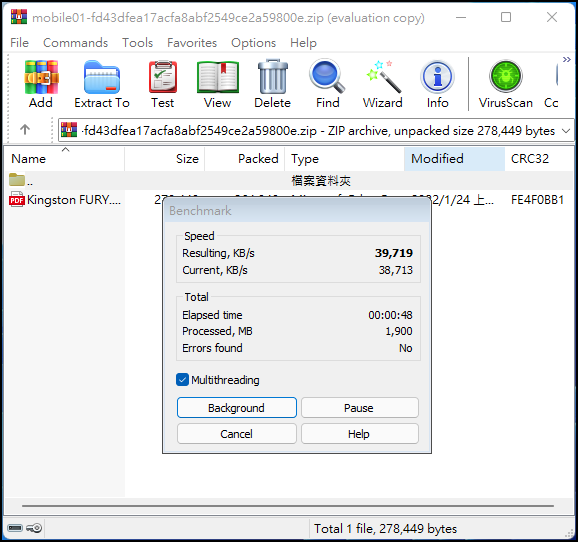
Task: Start VirusScan on archive
Action: coord(505,76)
